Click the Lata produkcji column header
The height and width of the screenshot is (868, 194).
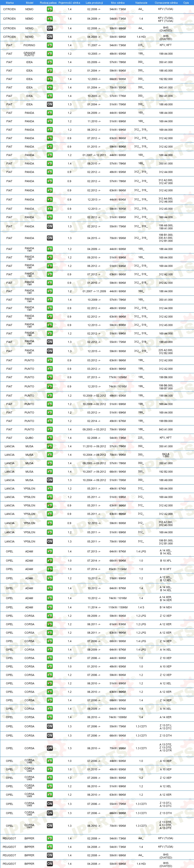tap(94, 3)
